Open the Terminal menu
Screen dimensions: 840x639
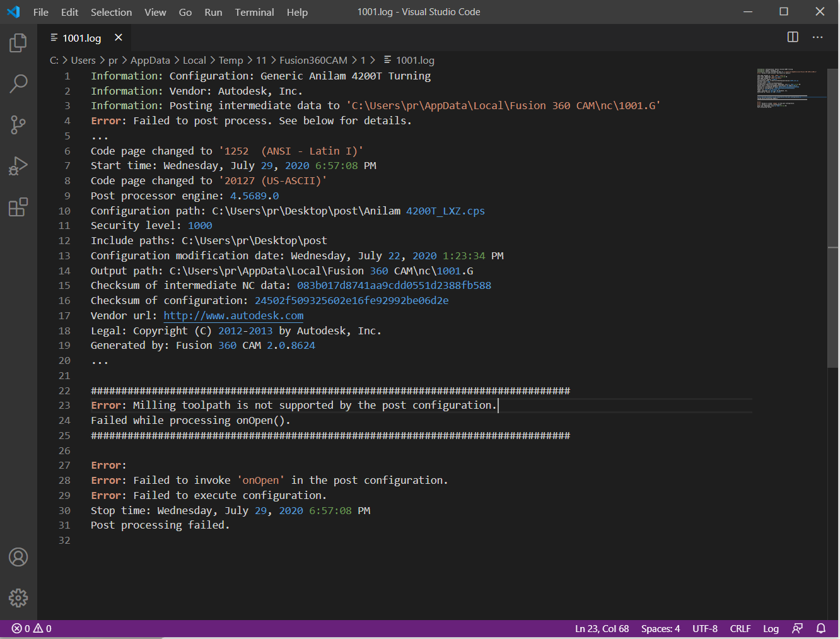254,12
